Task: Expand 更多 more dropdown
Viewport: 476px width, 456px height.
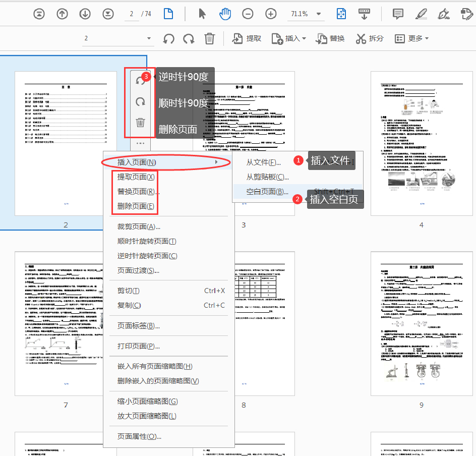Action: click(411, 38)
